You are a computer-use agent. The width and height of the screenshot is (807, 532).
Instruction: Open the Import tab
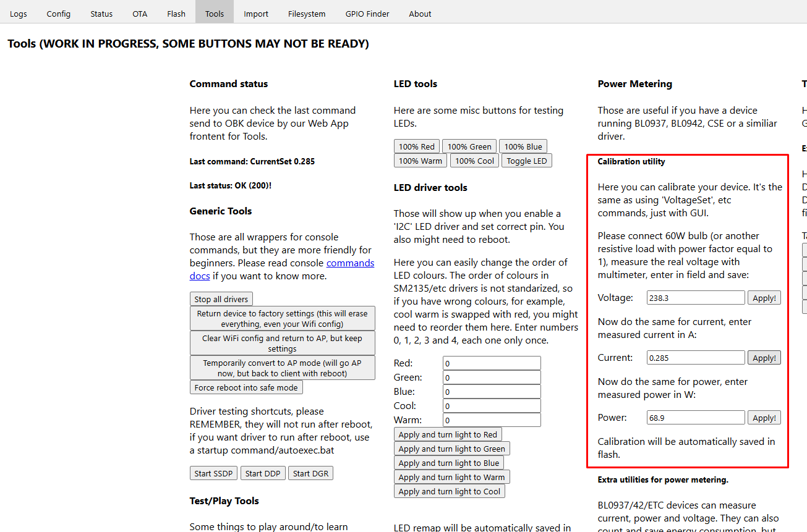click(x=256, y=14)
